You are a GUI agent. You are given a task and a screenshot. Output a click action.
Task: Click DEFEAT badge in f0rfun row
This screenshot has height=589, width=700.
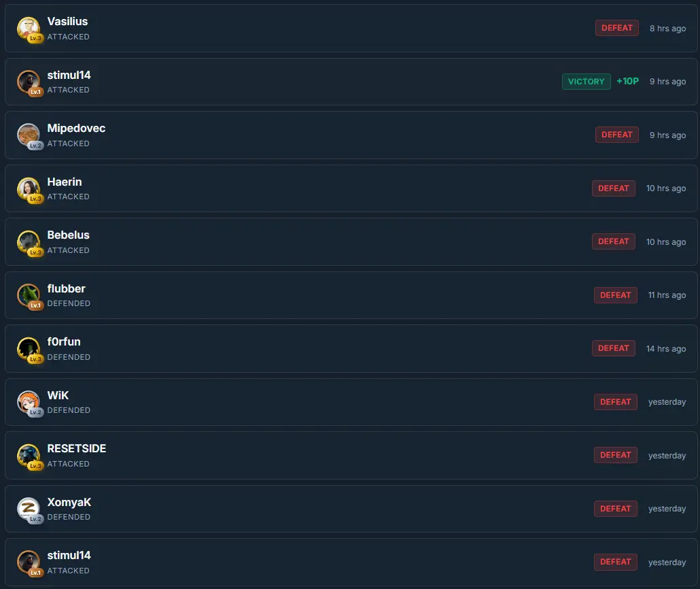(614, 348)
